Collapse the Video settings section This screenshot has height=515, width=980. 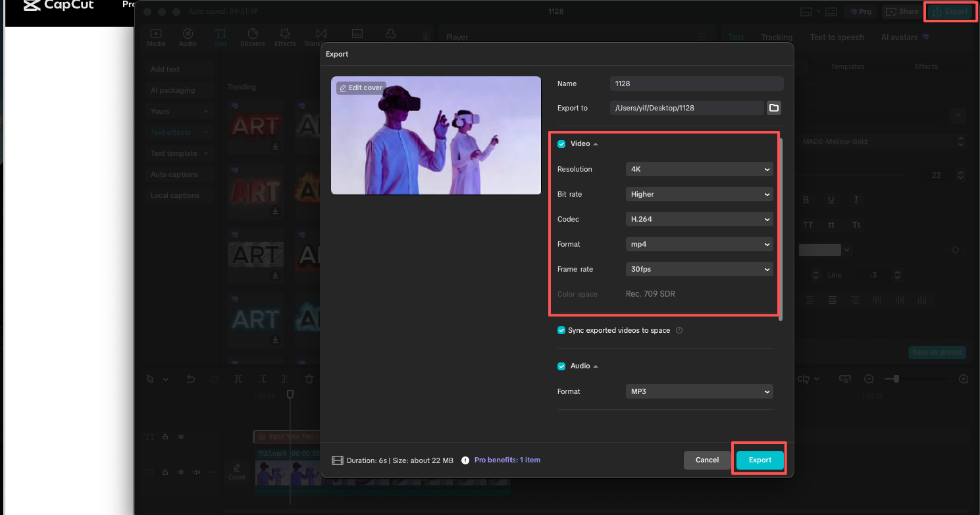pyautogui.click(x=596, y=143)
